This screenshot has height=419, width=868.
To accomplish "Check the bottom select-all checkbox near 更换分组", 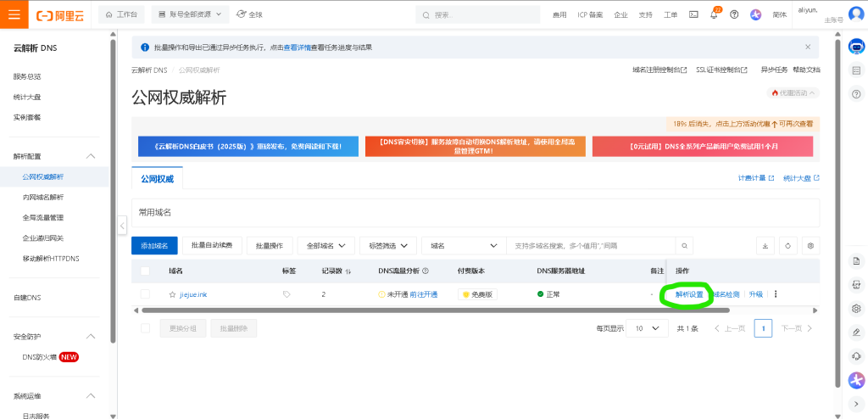I will [x=145, y=328].
